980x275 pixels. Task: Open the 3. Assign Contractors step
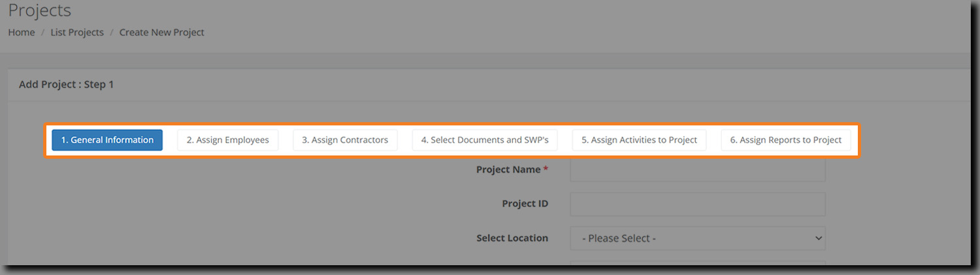345,140
